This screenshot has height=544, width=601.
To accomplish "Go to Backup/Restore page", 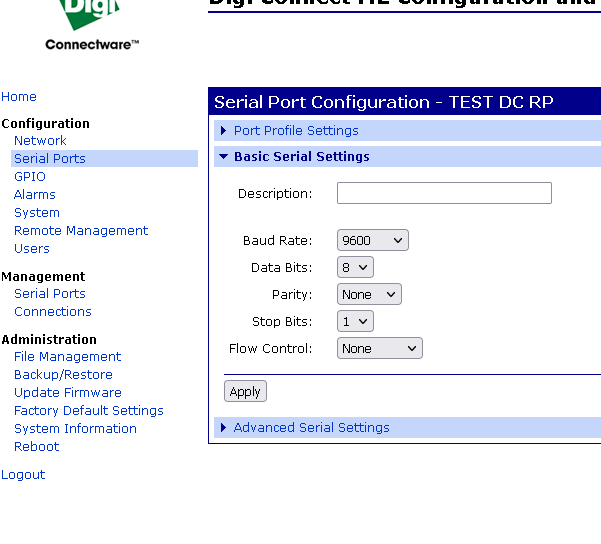I will pyautogui.click(x=64, y=375).
